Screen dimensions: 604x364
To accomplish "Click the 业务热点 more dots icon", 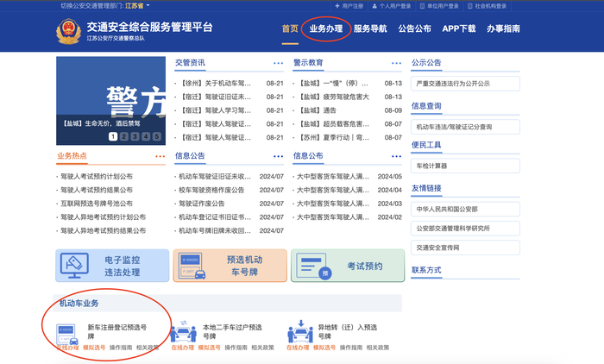I will [x=160, y=156].
